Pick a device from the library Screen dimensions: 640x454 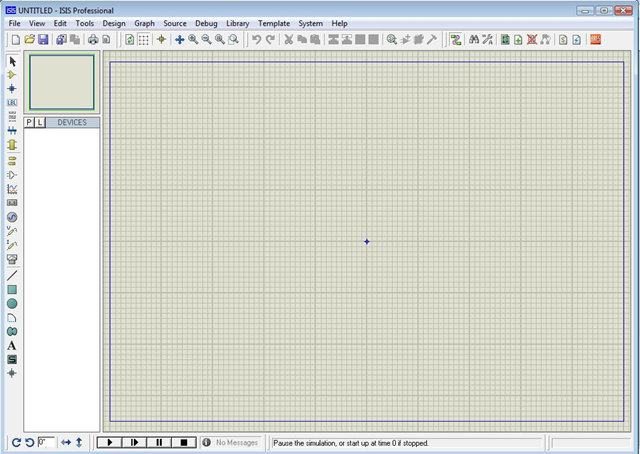[392, 40]
